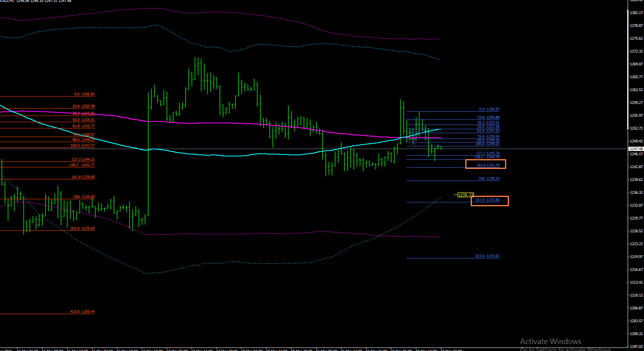Click price axis value 1233.07
The height and width of the screenshot is (351, 644).
(x=636, y=205)
